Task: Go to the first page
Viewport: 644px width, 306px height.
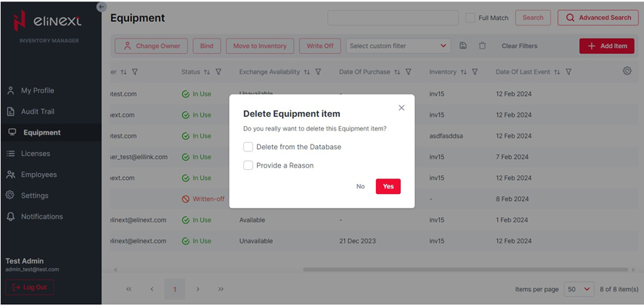Action: [129, 289]
